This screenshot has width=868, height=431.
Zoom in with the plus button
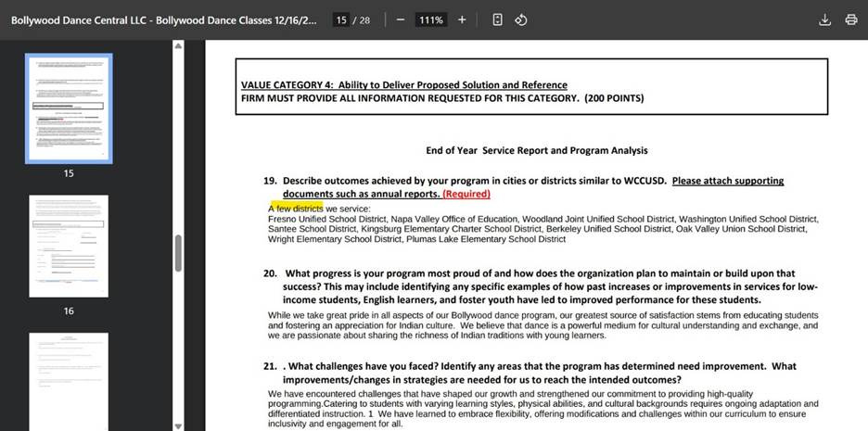pyautogui.click(x=462, y=19)
